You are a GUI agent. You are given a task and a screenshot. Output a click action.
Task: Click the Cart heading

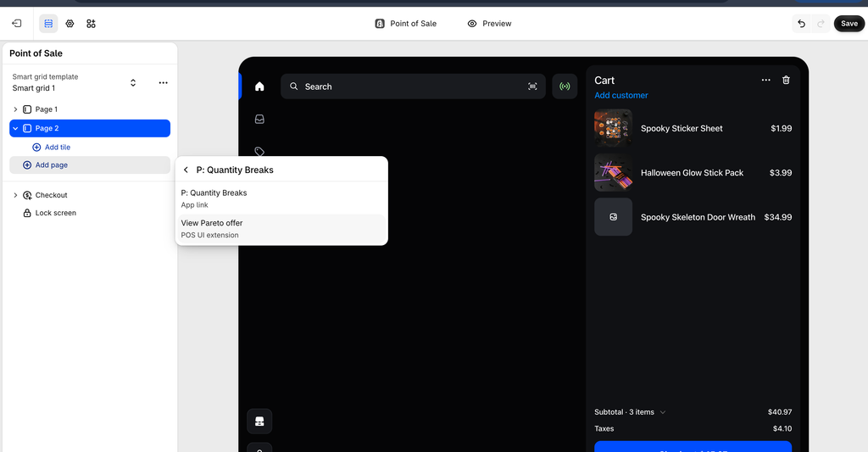[604, 81]
